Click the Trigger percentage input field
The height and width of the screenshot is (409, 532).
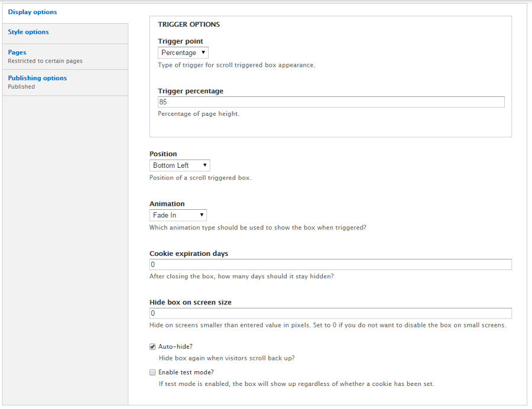click(x=331, y=102)
